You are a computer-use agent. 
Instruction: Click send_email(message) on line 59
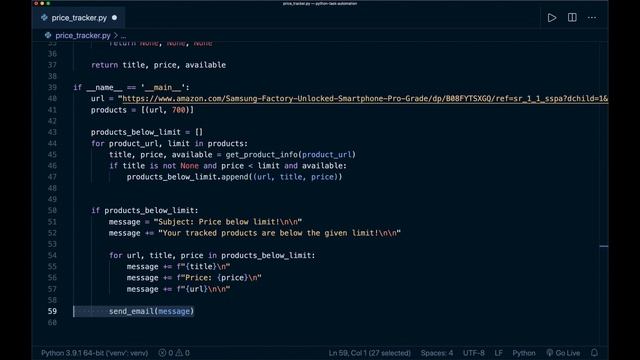click(151, 311)
